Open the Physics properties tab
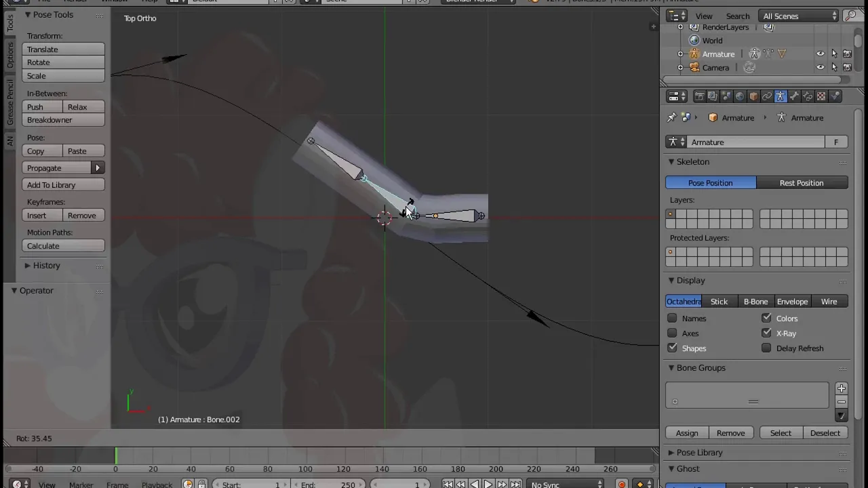The height and width of the screenshot is (488, 868). click(x=835, y=97)
